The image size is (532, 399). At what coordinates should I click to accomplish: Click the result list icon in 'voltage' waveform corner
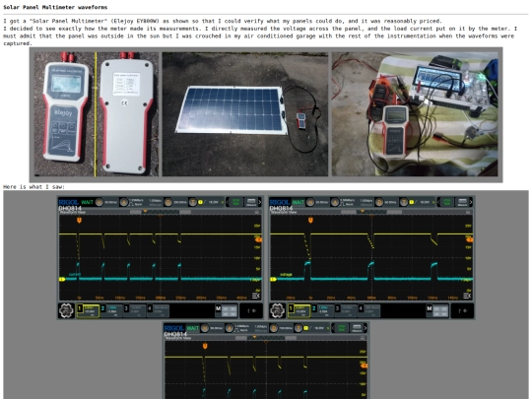coord(467,296)
